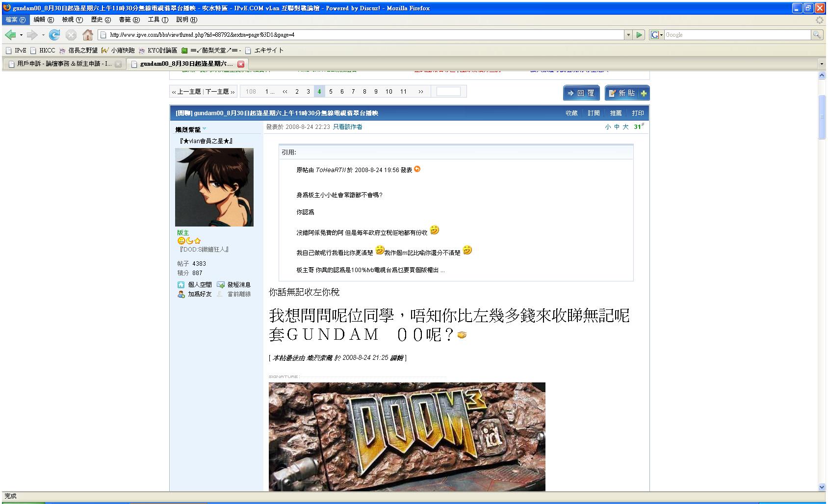This screenshot has height=504, width=828.
Task: Open the 說明 menu
Action: [186, 20]
